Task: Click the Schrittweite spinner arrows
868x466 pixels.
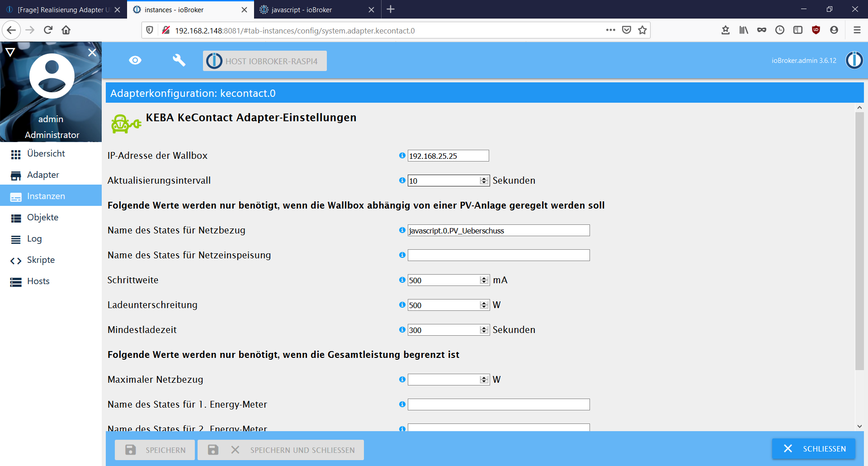Action: 484,280
